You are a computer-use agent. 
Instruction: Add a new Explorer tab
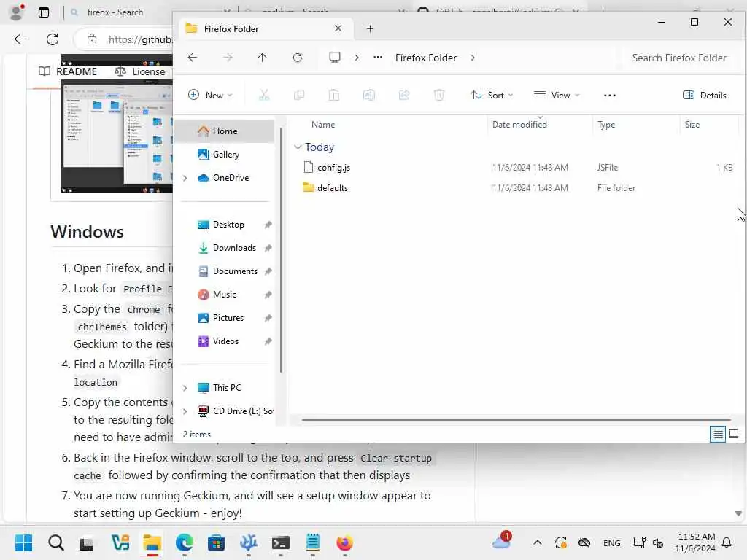coord(370,29)
